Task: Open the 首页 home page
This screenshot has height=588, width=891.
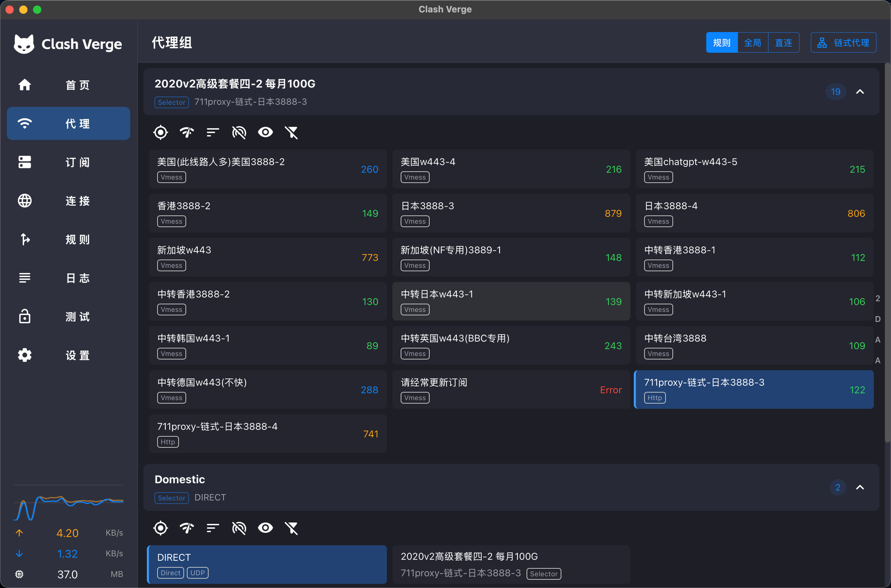Action: (x=69, y=85)
